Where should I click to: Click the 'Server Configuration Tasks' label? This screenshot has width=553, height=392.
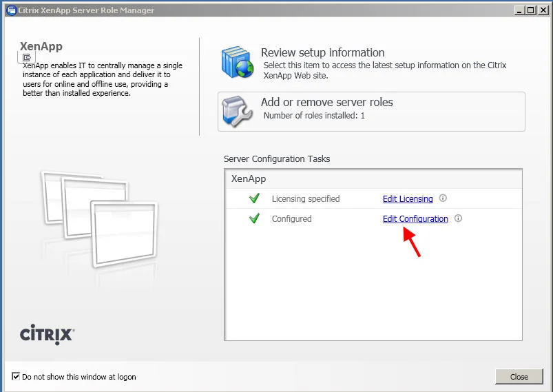[277, 158]
